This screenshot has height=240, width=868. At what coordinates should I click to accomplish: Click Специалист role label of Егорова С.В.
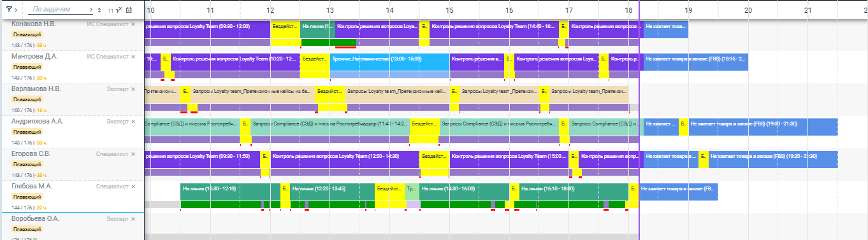112,153
